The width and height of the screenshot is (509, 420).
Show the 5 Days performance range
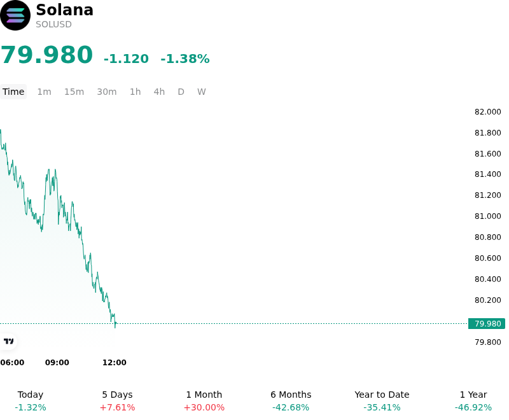117,401
